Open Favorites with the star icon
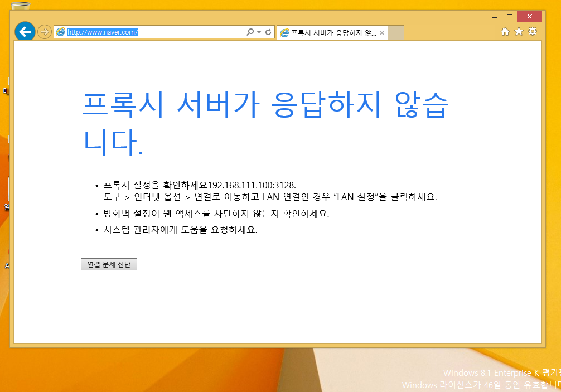 click(519, 31)
